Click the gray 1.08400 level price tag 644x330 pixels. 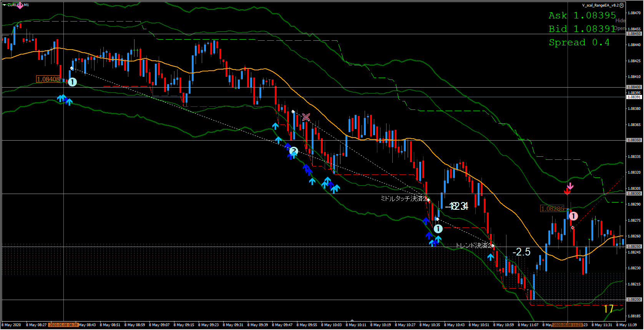click(634, 87)
